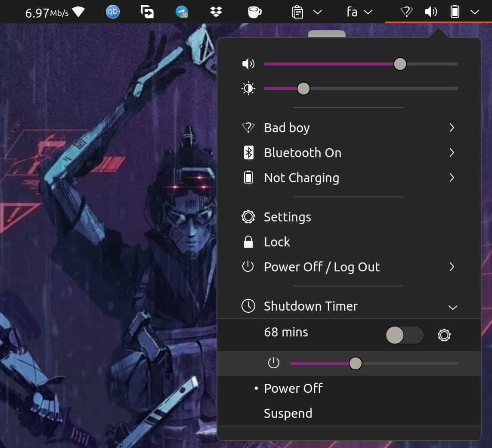
Task: Open Power Off / Log Out menu entry
Action: [349, 267]
